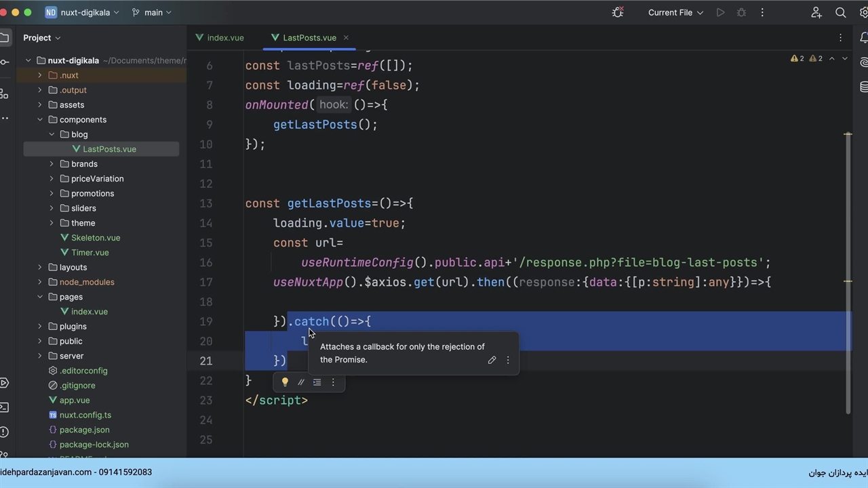Click edit pencil icon in documentation popup
Image resolution: width=868 pixels, height=488 pixels.
click(x=492, y=360)
